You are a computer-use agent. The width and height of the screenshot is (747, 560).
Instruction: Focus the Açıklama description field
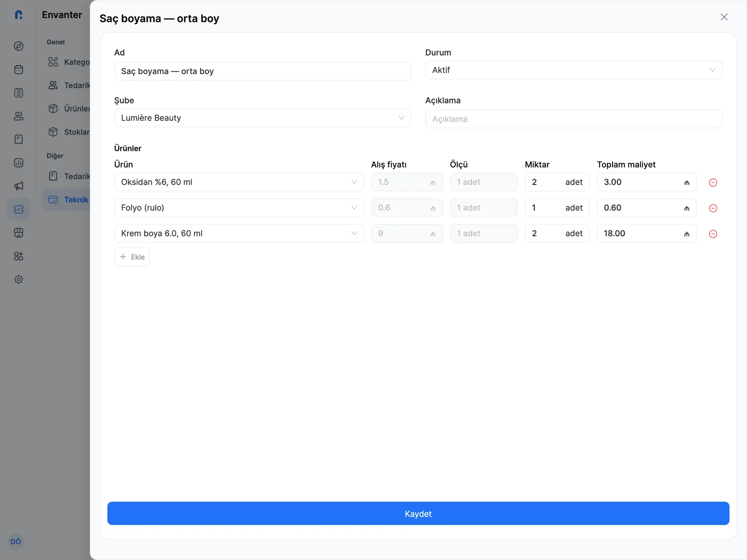(x=574, y=119)
